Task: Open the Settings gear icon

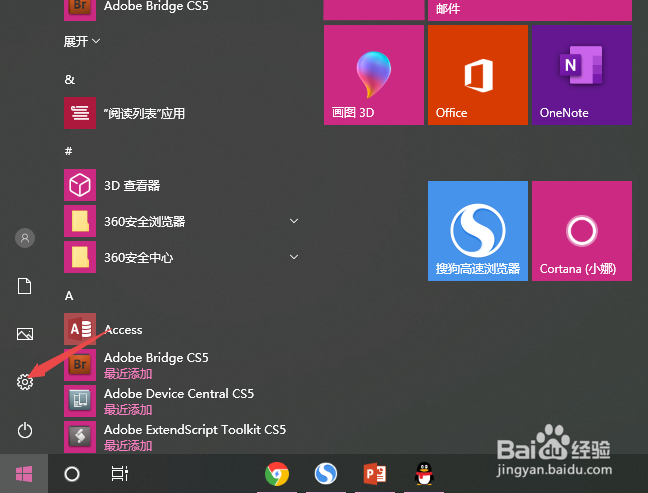Action: (x=25, y=382)
